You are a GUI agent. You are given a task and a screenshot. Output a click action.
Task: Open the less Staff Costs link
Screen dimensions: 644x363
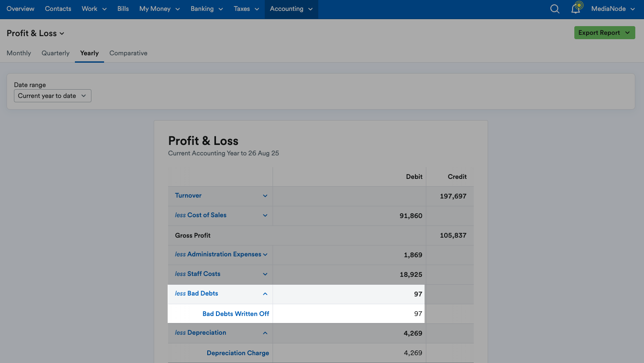point(198,274)
